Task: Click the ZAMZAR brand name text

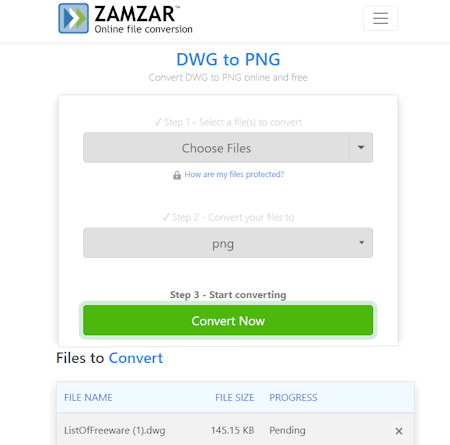Action: (135, 14)
